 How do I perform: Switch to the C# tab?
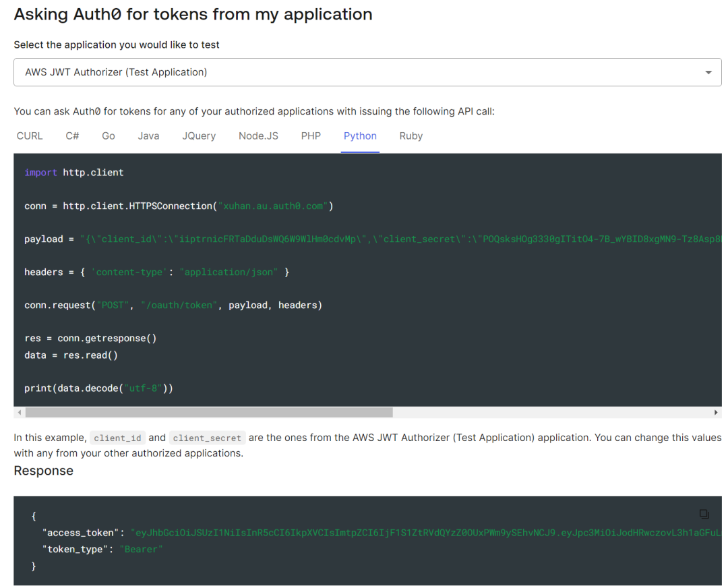coord(72,136)
